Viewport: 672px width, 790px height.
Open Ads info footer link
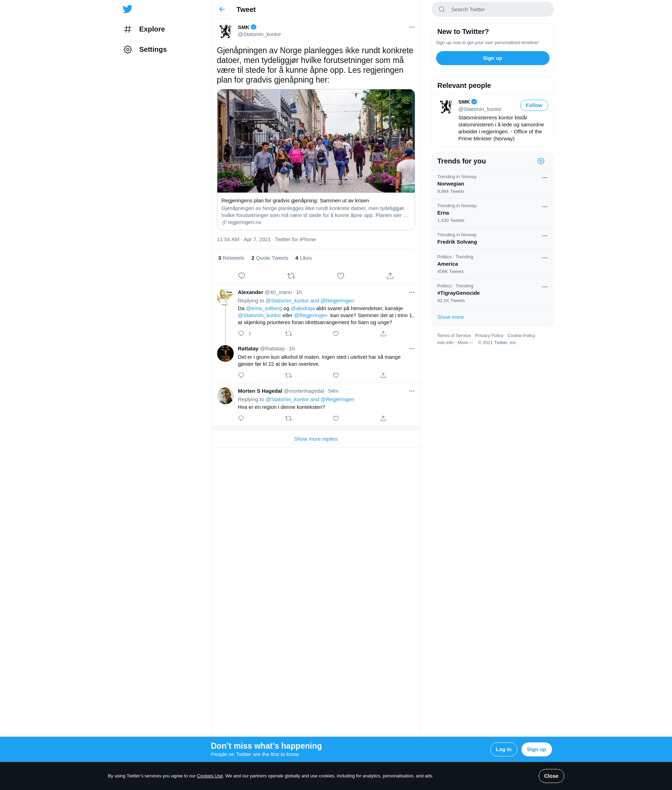[445, 342]
